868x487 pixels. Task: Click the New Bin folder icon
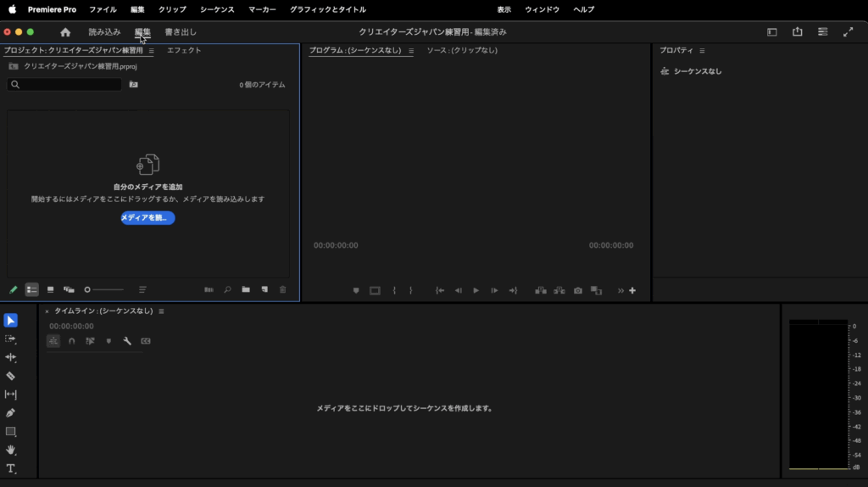pos(246,289)
